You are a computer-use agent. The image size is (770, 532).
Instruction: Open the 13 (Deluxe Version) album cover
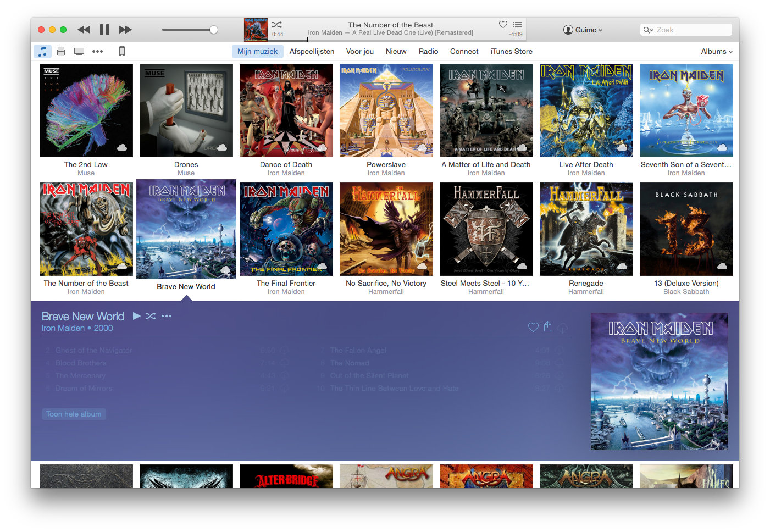pyautogui.click(x=686, y=229)
